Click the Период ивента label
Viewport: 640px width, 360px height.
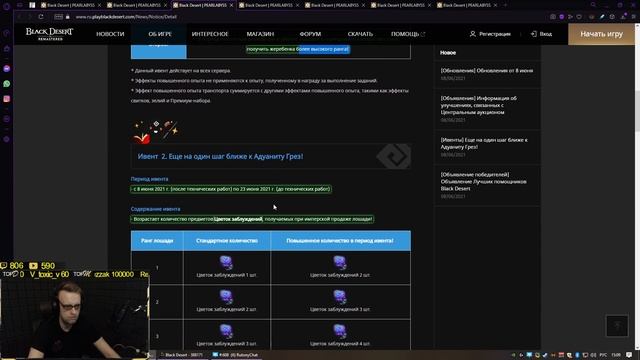(149, 179)
